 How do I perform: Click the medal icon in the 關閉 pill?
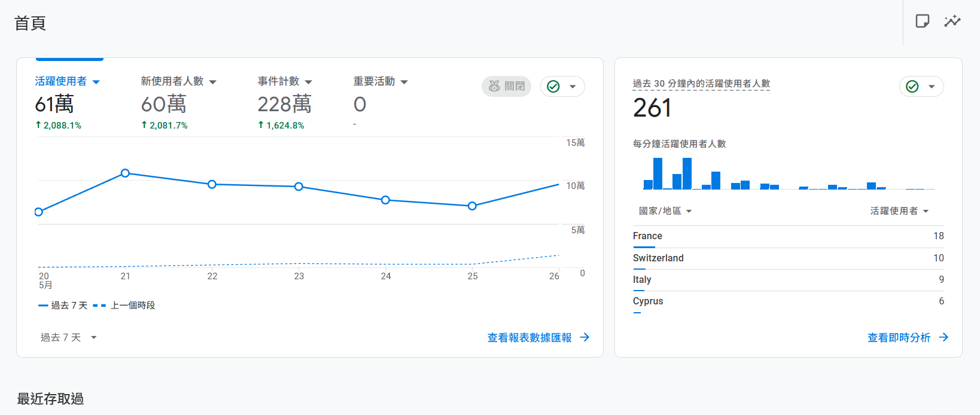click(x=494, y=87)
